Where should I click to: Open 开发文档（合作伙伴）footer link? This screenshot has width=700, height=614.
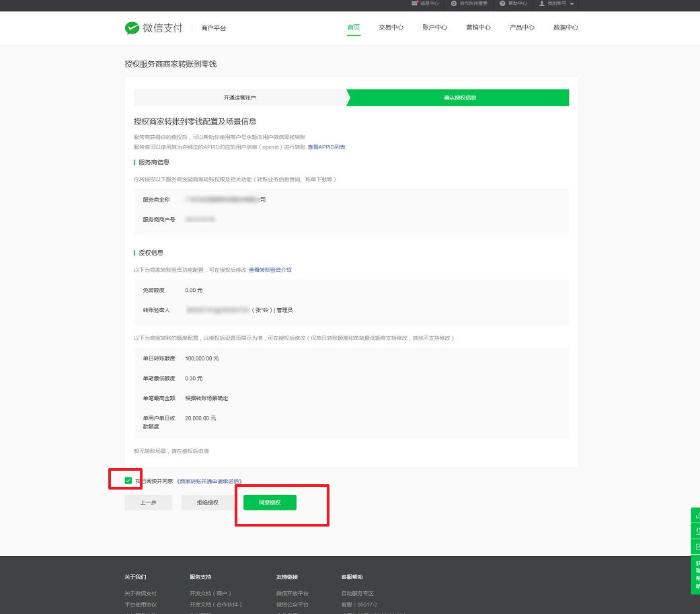tap(216, 604)
